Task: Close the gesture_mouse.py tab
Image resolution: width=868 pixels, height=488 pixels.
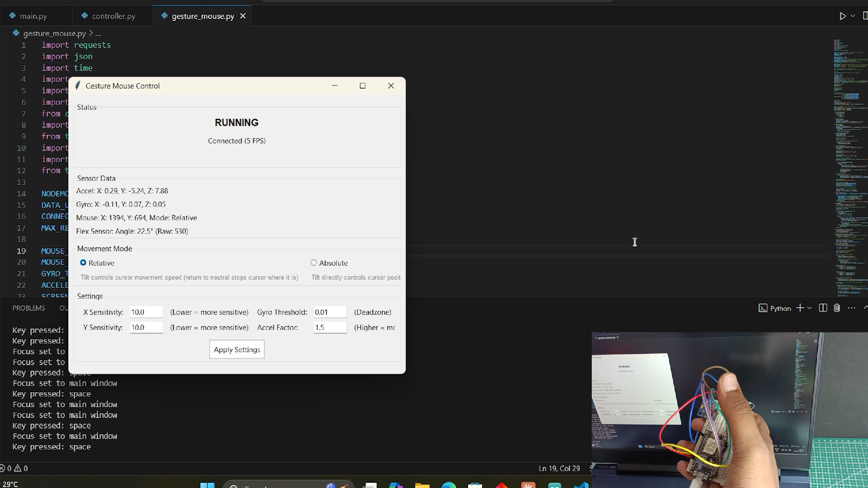Action: tap(243, 16)
